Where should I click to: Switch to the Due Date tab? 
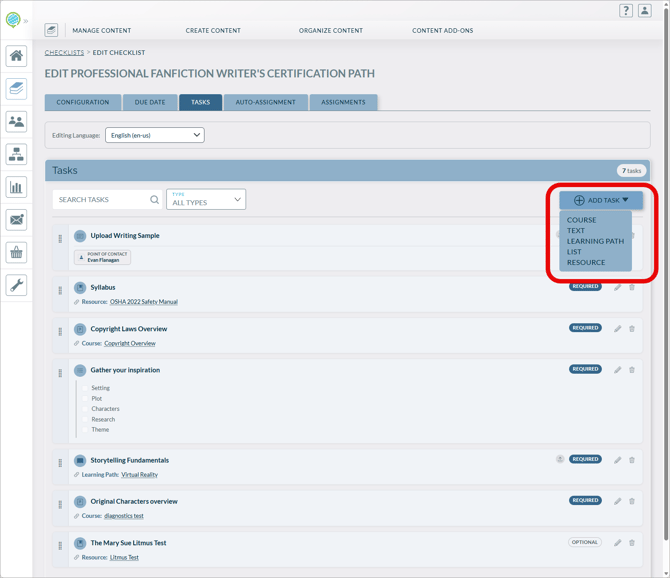click(150, 102)
